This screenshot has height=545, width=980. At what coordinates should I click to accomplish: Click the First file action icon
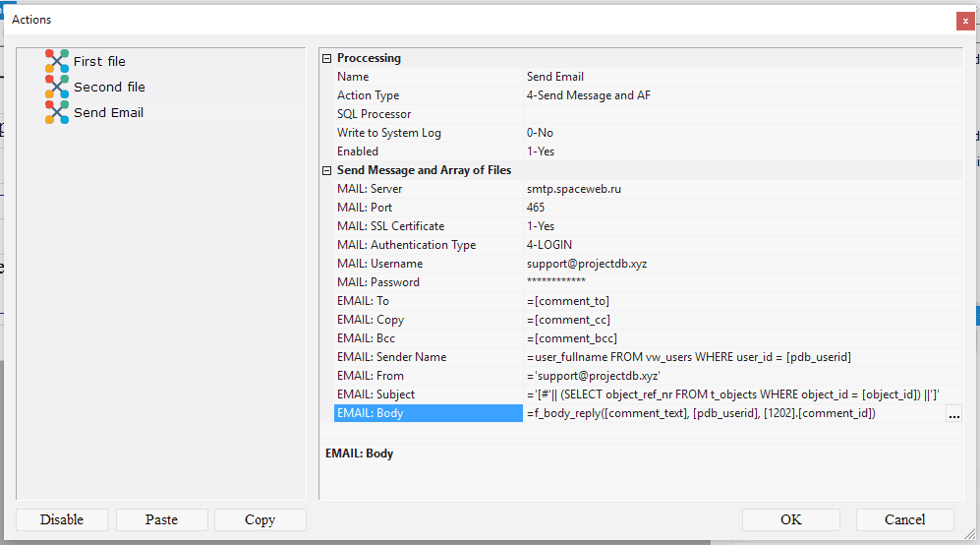click(x=57, y=61)
